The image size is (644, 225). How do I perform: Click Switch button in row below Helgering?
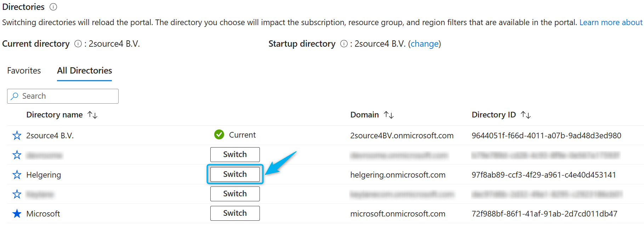(x=235, y=194)
